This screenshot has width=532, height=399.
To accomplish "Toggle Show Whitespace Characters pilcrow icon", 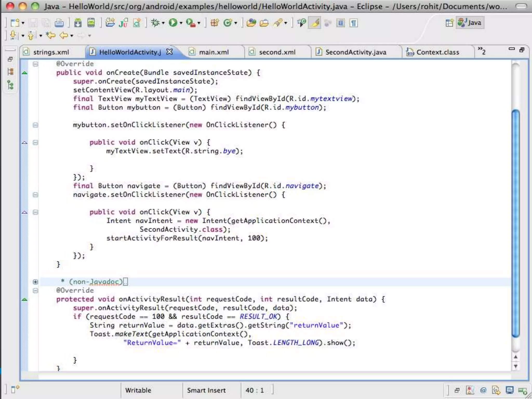I will coord(354,23).
